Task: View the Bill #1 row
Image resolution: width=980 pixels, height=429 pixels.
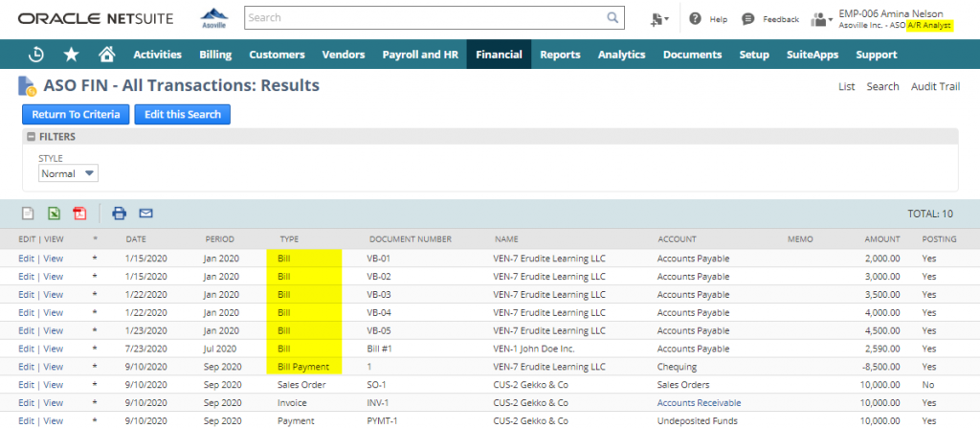Action: [x=54, y=349]
